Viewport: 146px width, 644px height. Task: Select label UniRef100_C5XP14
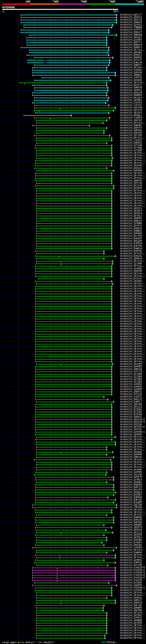[131, 103]
